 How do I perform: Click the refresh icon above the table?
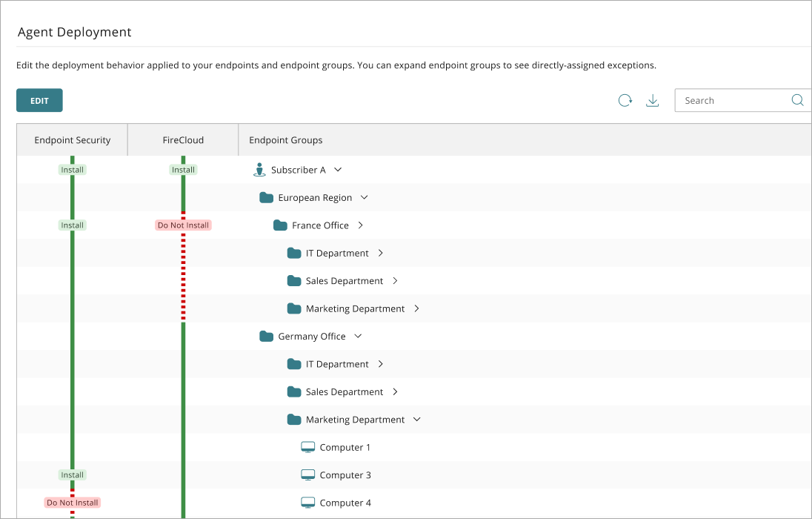click(625, 100)
